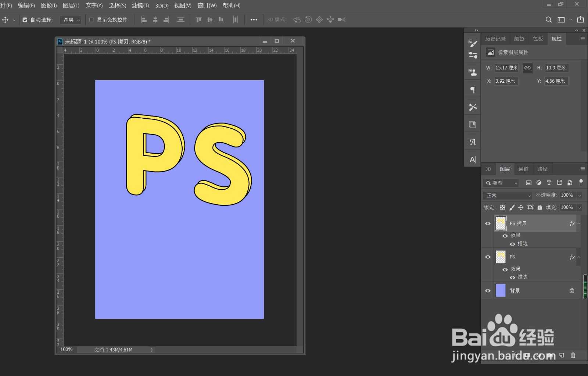Viewport: 588px width, 376px height.
Task: Open the 滤镜 menu
Action: [140, 6]
